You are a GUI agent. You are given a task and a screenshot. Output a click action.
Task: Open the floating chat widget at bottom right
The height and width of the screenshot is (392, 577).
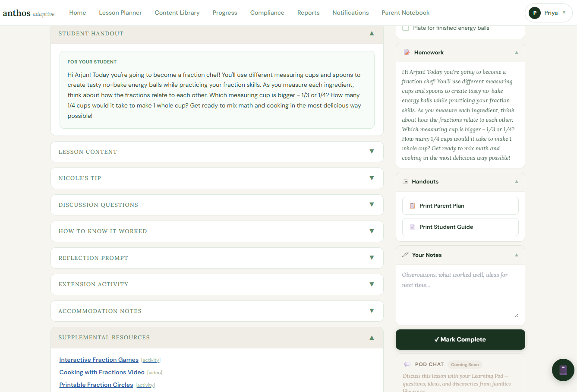point(563,370)
